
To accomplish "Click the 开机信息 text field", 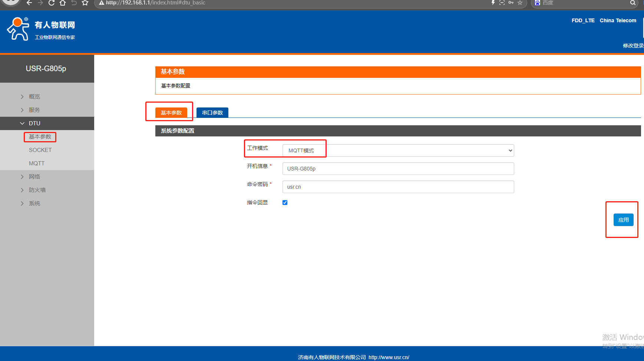I will [x=398, y=169].
